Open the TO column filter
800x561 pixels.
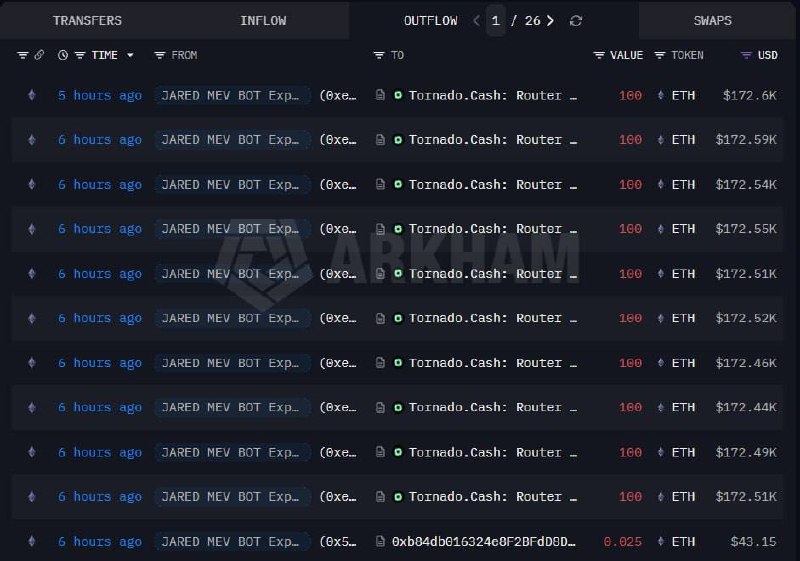coord(379,55)
